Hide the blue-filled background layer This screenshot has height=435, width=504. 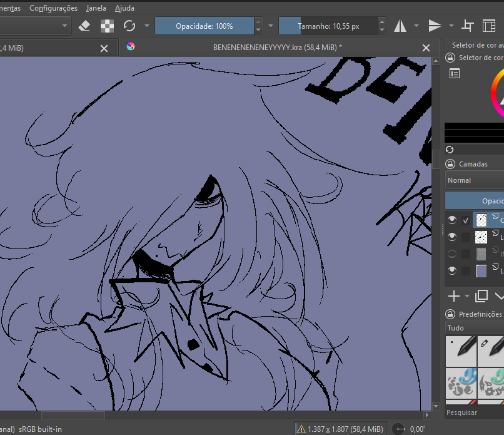pyautogui.click(x=452, y=270)
